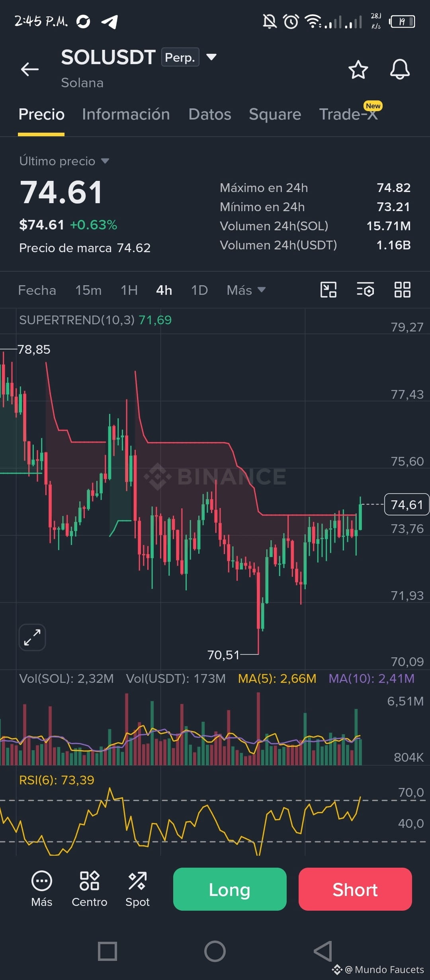The width and height of the screenshot is (430, 980).
Task: Switch to Spot trading
Action: [137, 889]
